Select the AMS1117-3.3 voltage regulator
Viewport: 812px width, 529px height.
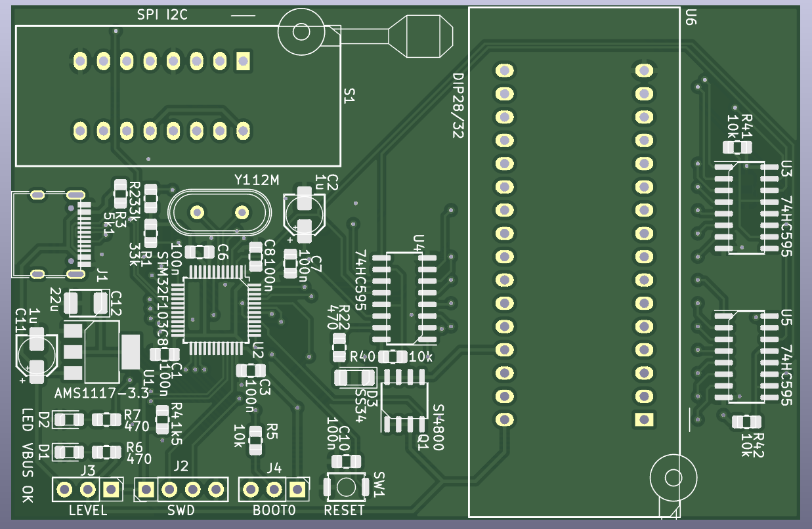[100, 351]
